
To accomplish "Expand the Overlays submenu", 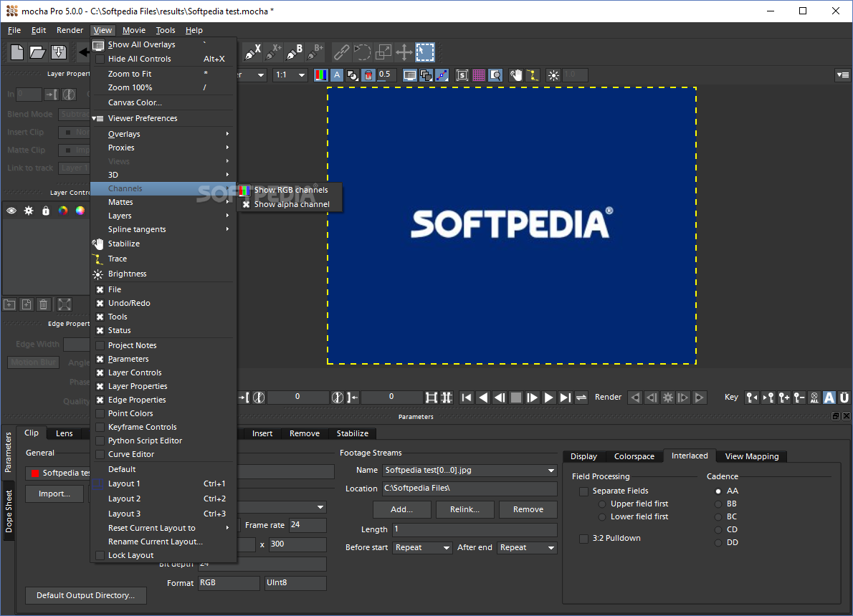I will tap(163, 134).
